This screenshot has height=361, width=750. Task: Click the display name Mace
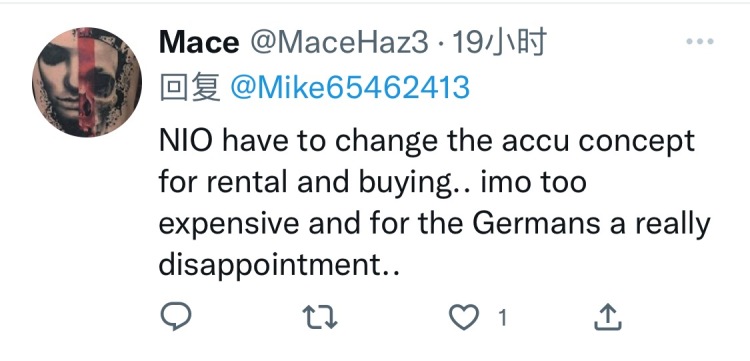coord(199,43)
